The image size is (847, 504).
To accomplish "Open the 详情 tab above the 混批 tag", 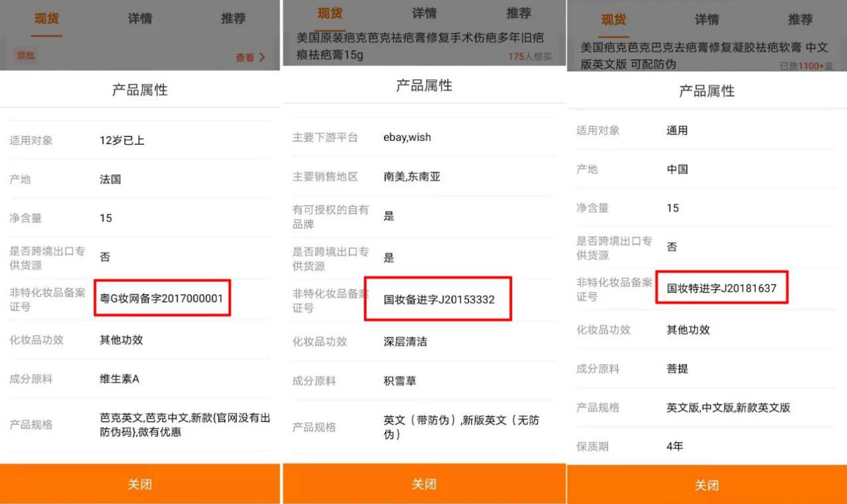I will [x=139, y=19].
